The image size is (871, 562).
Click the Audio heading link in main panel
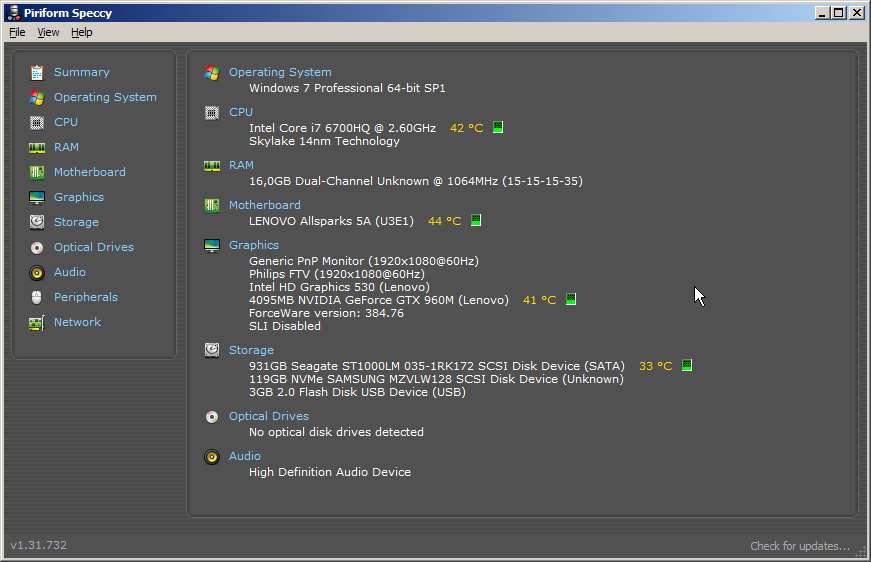(x=244, y=456)
